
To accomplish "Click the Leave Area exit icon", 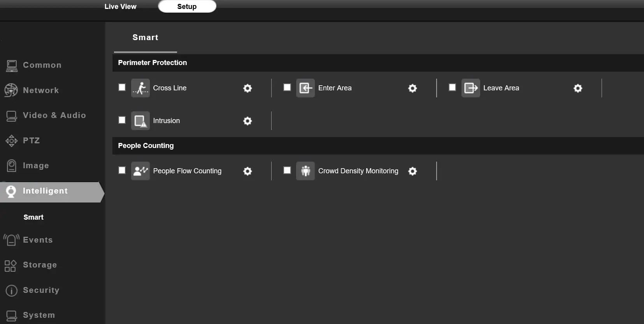I will click(x=471, y=88).
